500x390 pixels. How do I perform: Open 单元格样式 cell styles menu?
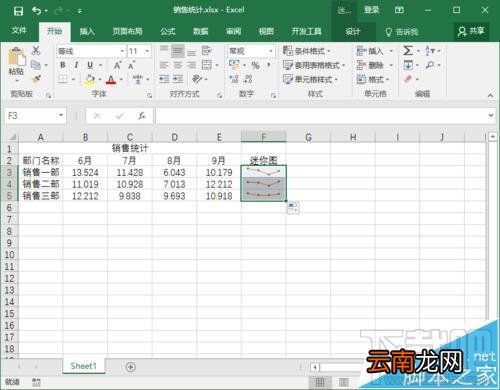(310, 79)
